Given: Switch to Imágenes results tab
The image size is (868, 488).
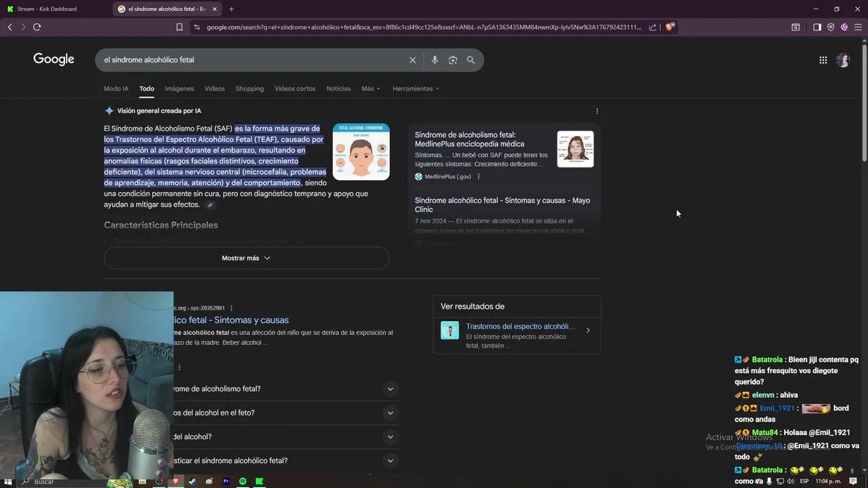Looking at the screenshot, I should (179, 89).
